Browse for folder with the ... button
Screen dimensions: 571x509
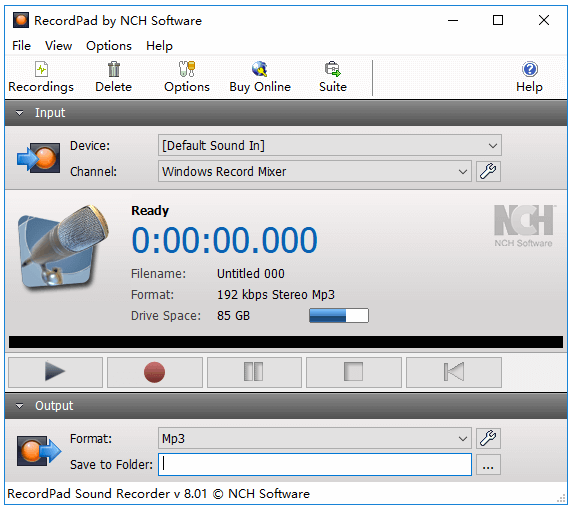point(488,465)
